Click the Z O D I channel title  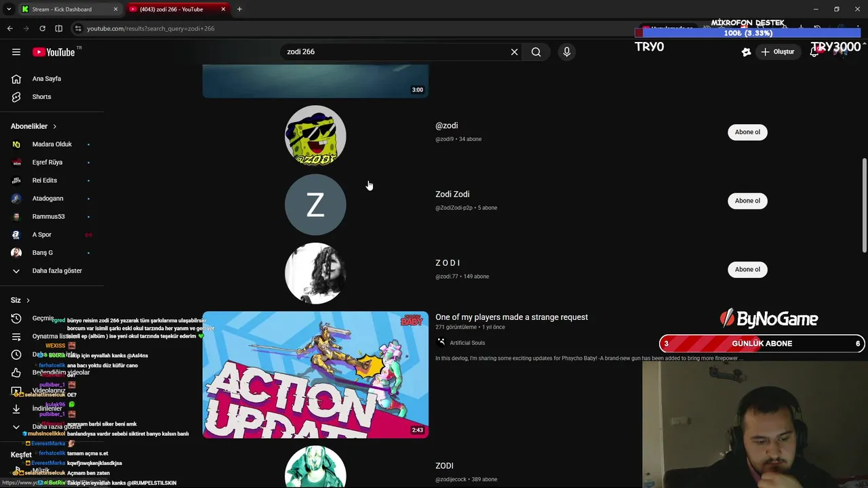coord(448,263)
